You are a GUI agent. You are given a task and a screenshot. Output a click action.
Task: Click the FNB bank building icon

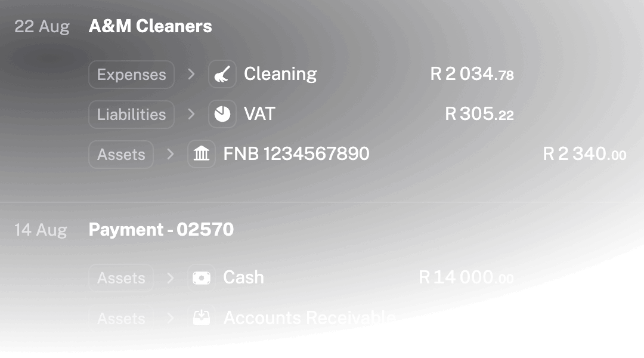pyautogui.click(x=201, y=154)
